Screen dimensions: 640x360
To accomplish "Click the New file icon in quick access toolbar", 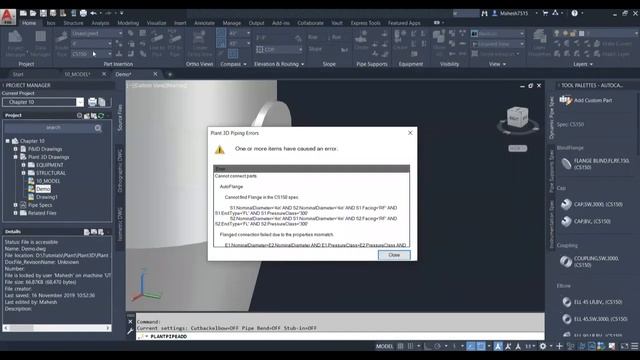I will (23, 13).
